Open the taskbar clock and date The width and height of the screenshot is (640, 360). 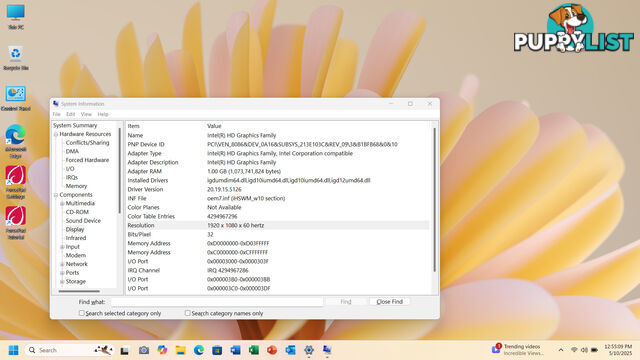click(618, 350)
